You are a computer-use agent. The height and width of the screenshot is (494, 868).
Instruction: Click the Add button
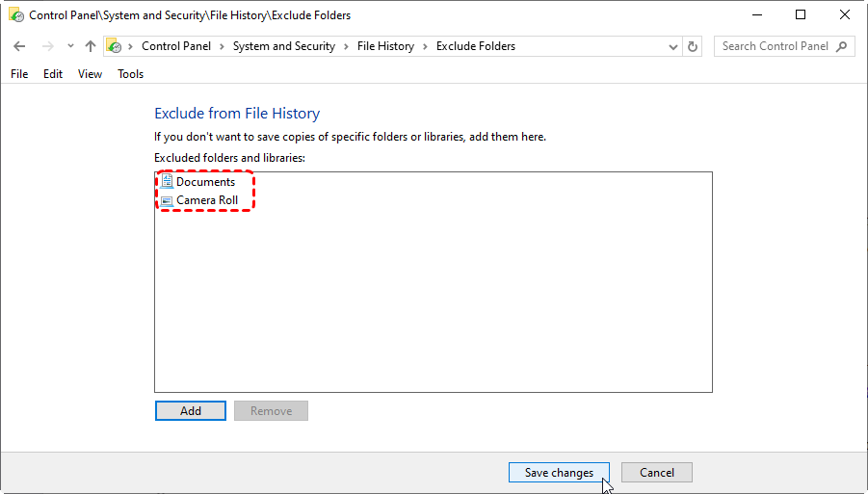(x=191, y=411)
